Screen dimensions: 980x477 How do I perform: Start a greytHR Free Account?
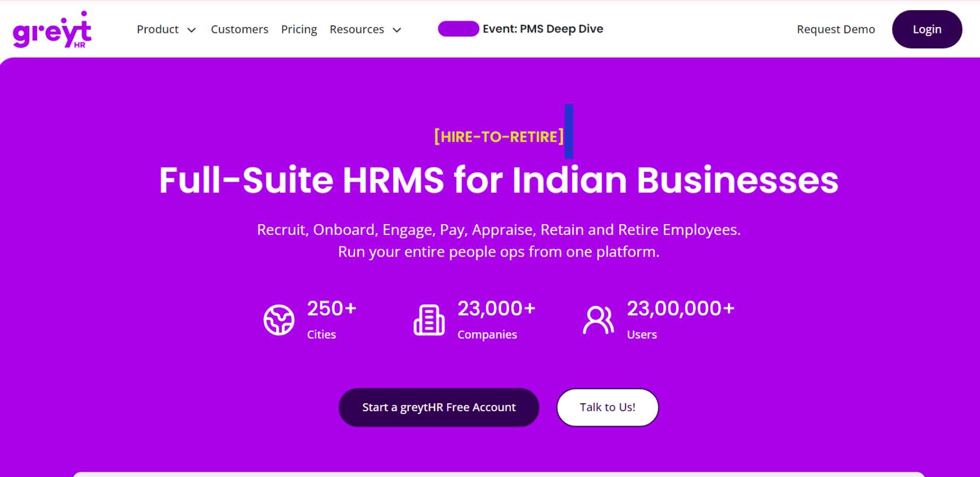pos(439,407)
